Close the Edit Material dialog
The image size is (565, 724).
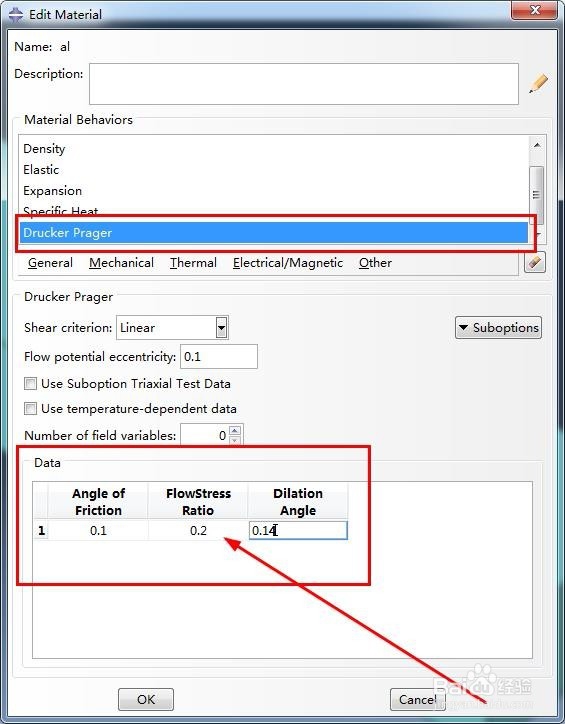[x=535, y=11]
